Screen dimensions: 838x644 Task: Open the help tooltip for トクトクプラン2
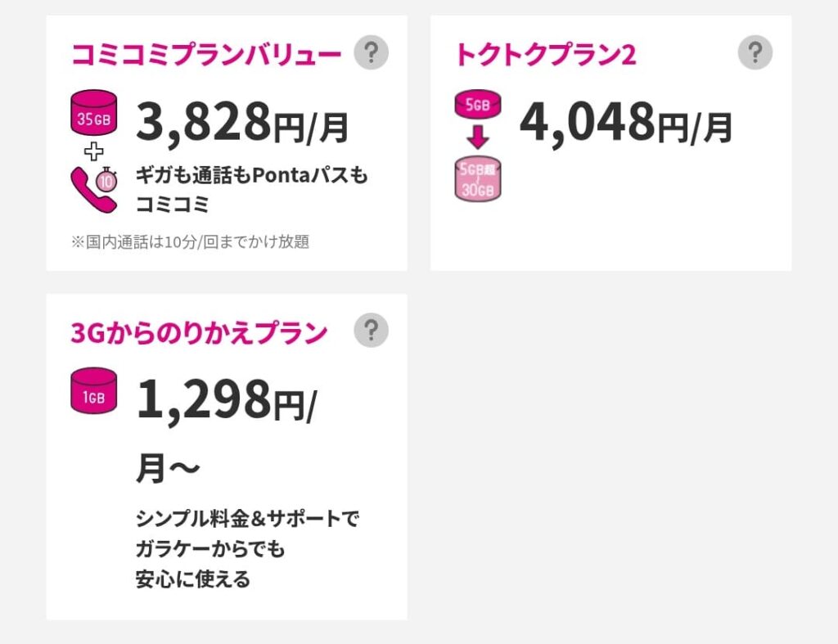click(x=754, y=52)
